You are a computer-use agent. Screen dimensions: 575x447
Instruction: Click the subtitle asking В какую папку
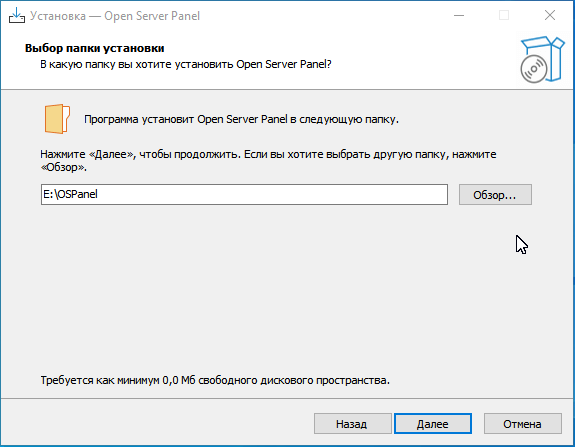186,65
